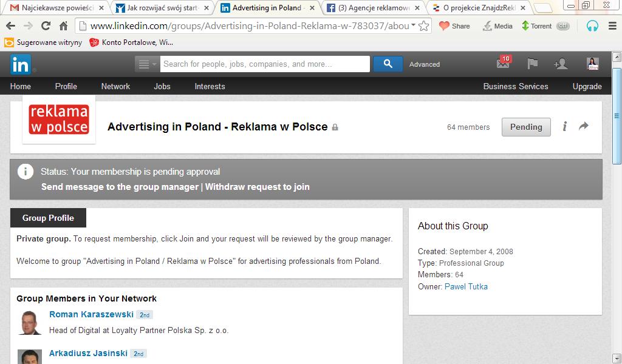622x364 pixels.
Task: Select the Group Profile tab
Action: click(x=48, y=218)
